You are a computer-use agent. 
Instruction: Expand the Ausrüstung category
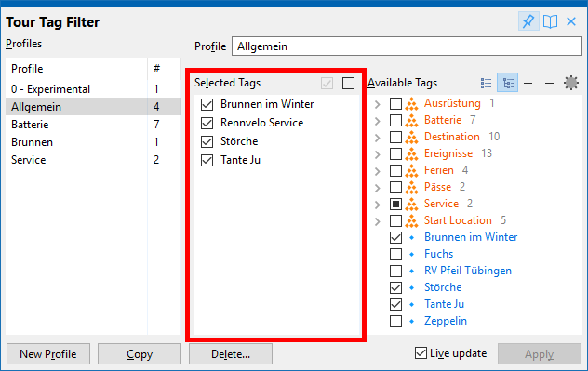pyautogui.click(x=378, y=104)
